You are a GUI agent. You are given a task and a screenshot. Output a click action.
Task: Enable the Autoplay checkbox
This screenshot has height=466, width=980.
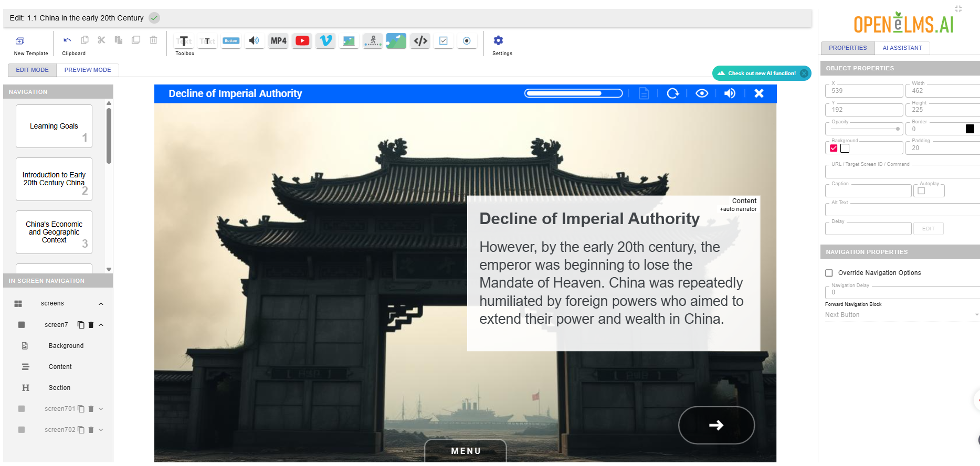tap(921, 191)
